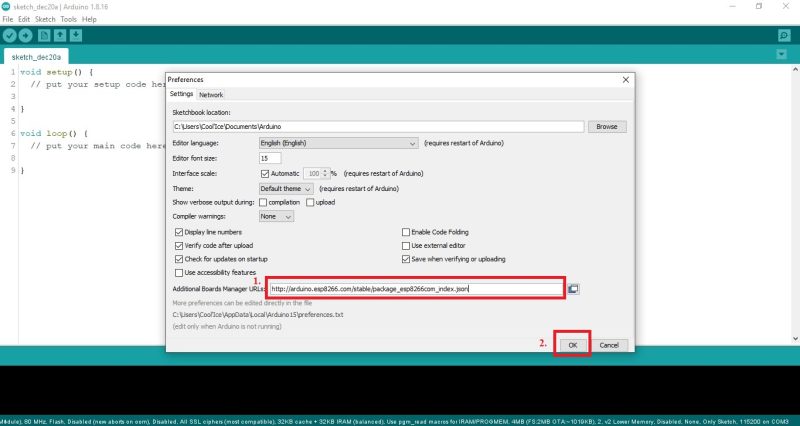Expand the Theme dropdown
Viewport: 800px width, 426px height.
coord(286,188)
